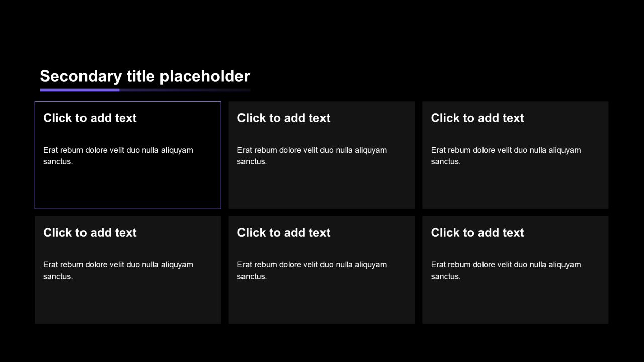Select the top-right card's "Click to add text" heading

click(x=477, y=118)
